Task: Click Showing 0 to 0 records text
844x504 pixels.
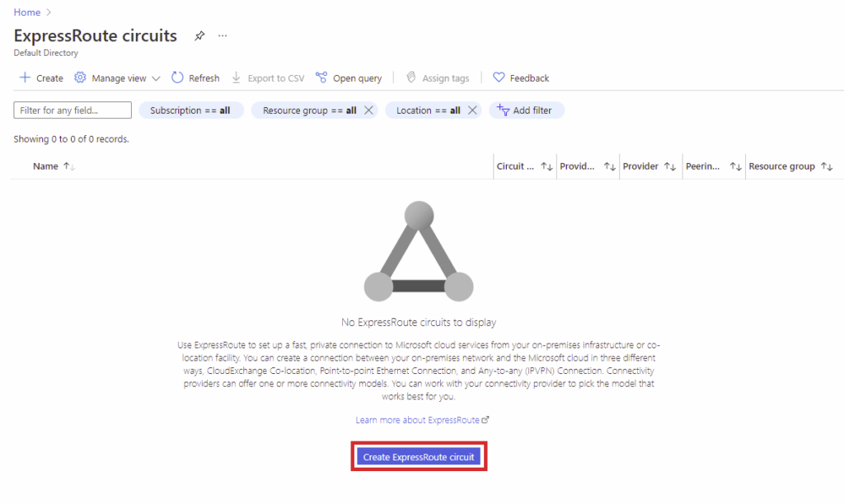Action: coord(71,139)
